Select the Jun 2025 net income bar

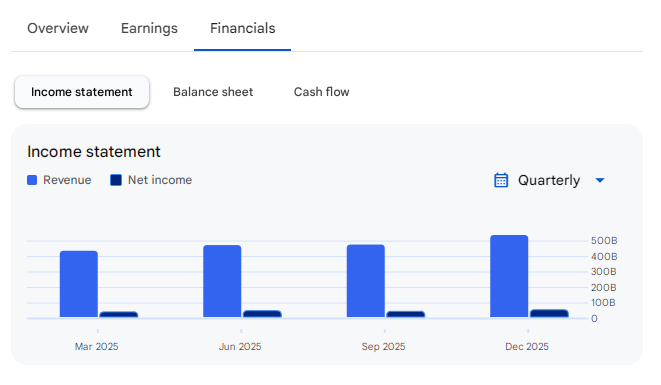point(262,314)
